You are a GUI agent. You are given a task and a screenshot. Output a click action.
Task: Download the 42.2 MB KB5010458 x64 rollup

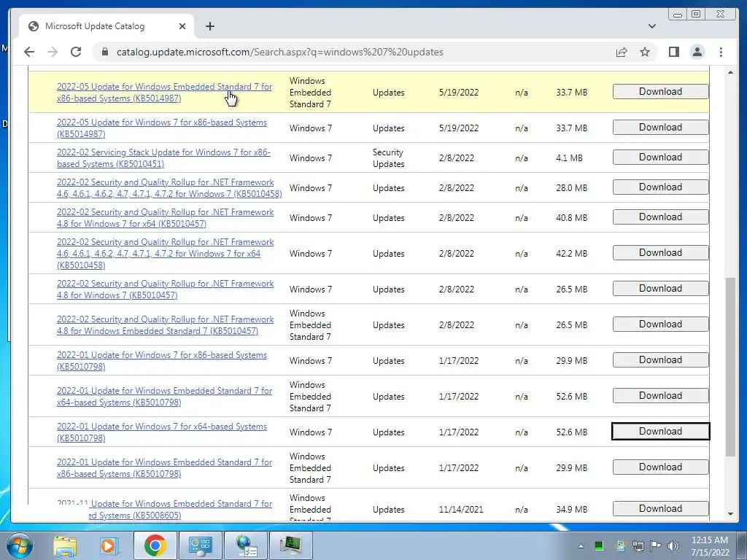pos(660,253)
